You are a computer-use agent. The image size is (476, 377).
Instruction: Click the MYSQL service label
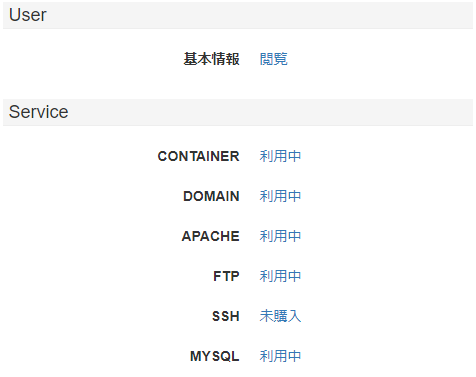point(215,356)
